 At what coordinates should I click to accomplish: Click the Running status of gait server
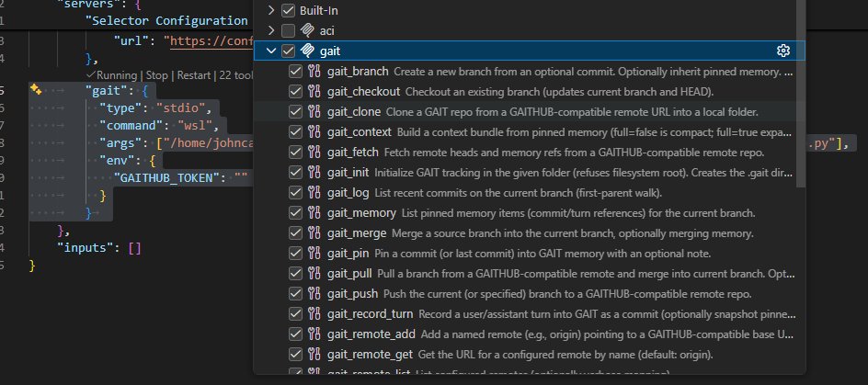click(x=112, y=75)
